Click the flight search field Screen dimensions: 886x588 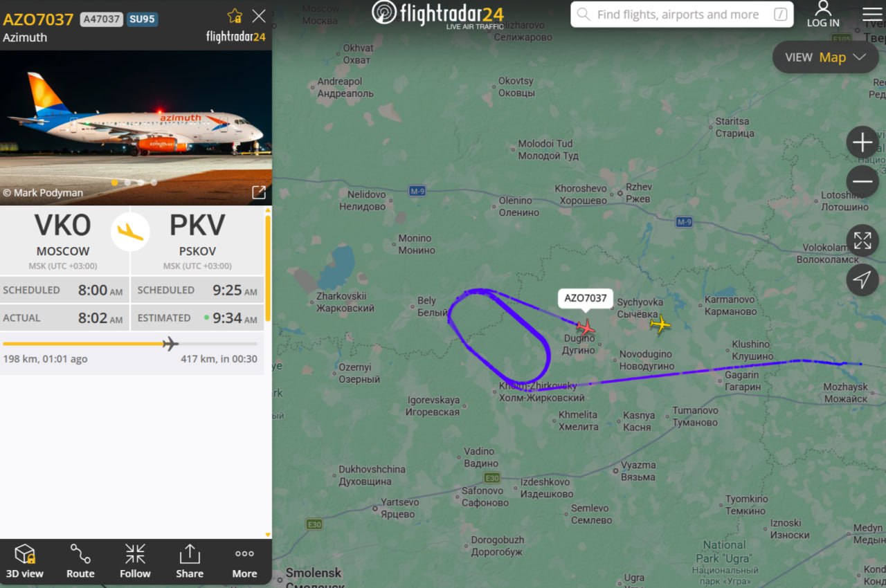tap(682, 14)
